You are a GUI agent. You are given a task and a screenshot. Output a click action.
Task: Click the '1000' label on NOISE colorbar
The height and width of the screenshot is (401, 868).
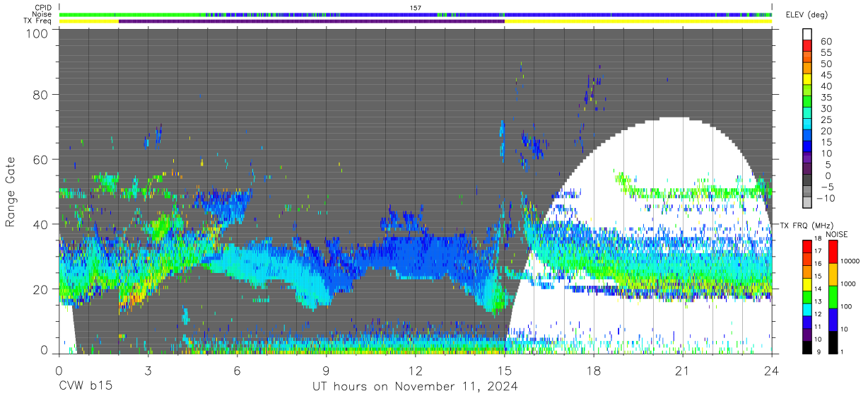(x=850, y=284)
